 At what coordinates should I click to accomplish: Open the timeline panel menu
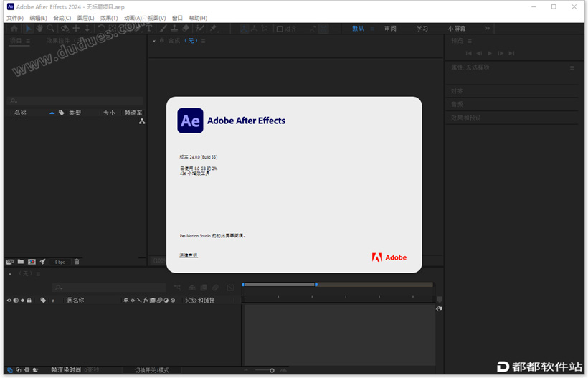(38, 274)
